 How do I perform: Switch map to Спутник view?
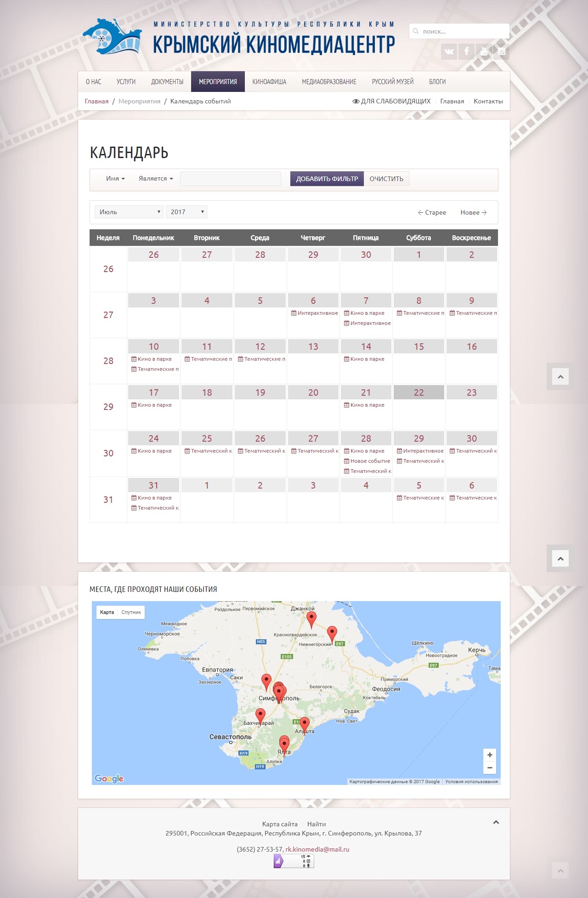131,612
